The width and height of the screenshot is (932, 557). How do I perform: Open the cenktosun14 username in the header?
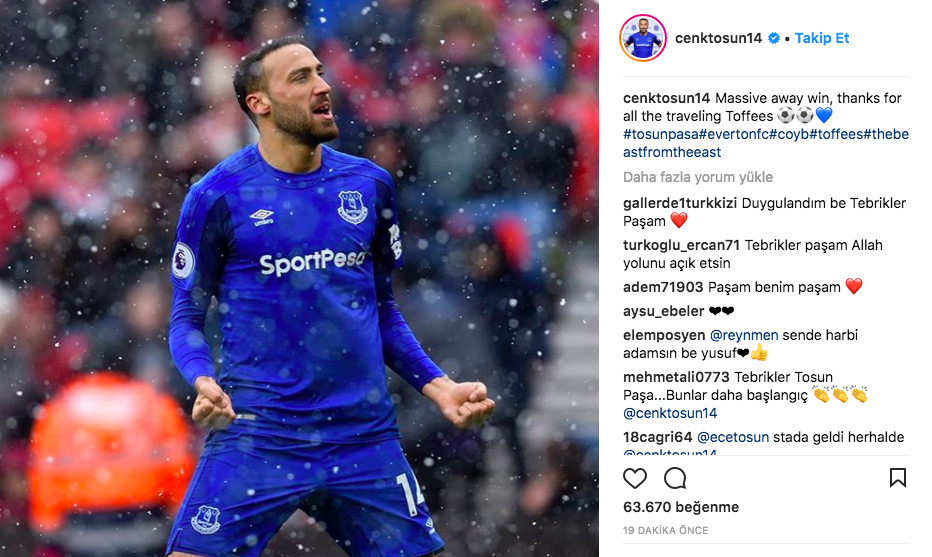[718, 38]
